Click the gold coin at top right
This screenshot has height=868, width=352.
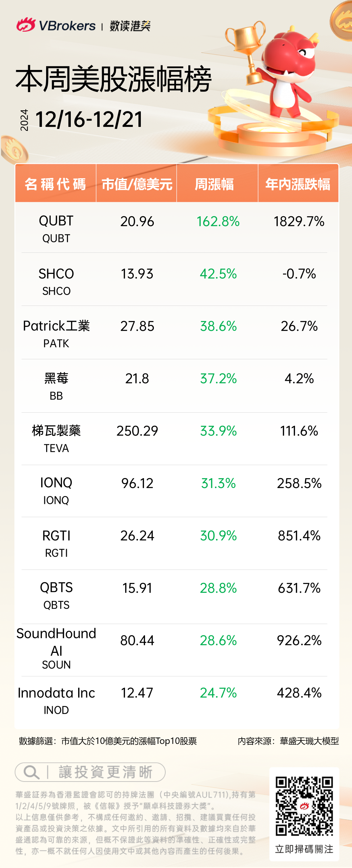(x=342, y=21)
